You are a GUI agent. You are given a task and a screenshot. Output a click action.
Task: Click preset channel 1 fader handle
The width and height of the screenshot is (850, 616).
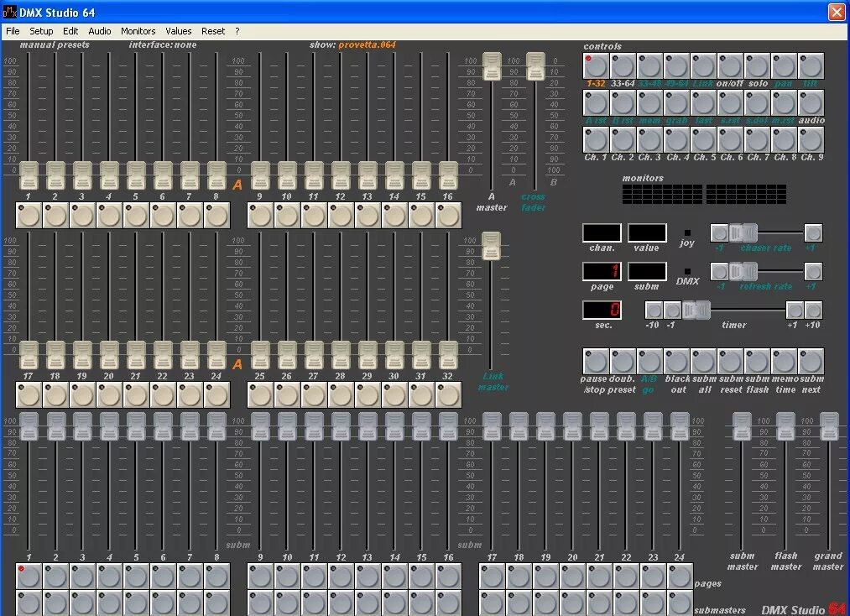[29, 175]
